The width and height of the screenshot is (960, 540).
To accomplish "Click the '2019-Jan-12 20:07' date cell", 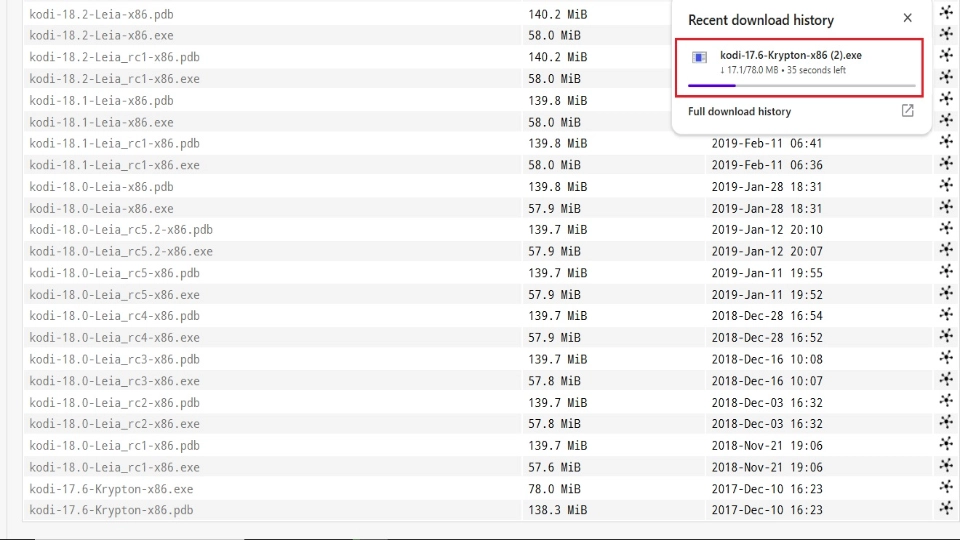I will [x=767, y=252].
